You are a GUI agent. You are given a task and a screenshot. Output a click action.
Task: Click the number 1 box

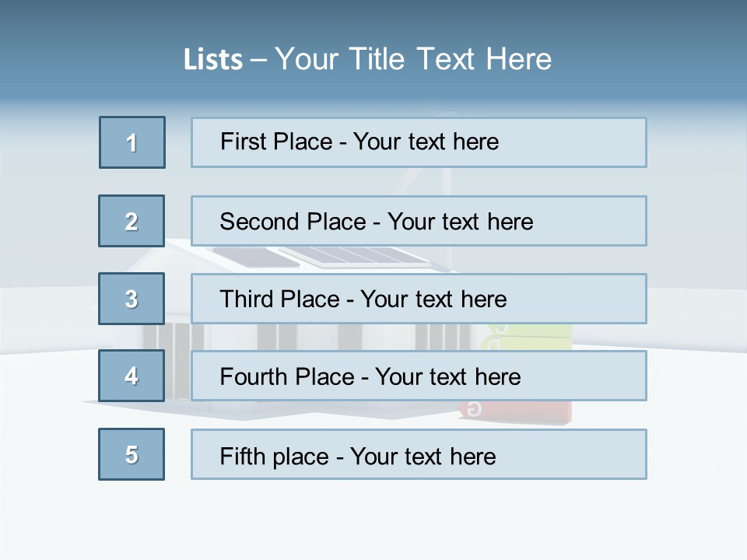132,142
